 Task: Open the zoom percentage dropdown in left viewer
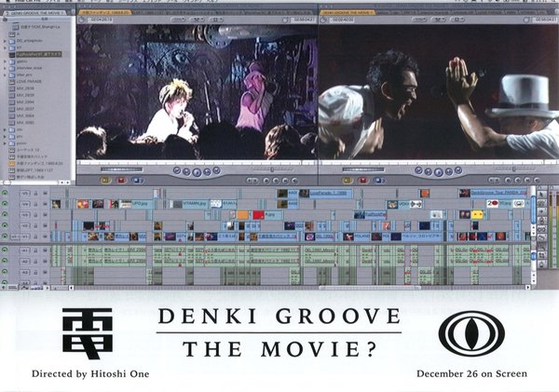click(178, 20)
